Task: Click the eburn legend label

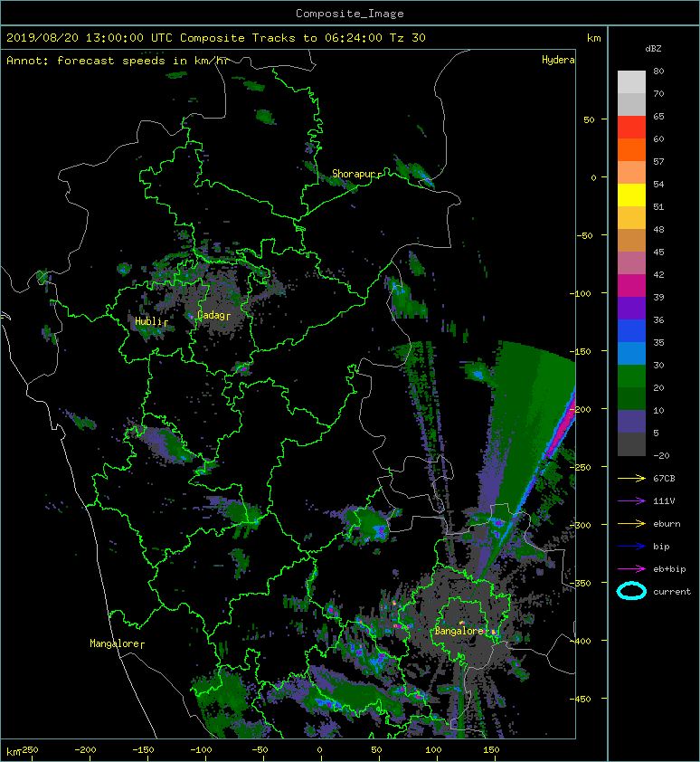Action: coord(667,524)
